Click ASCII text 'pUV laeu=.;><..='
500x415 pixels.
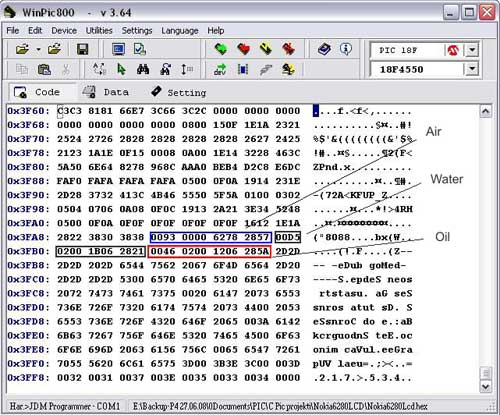point(362,364)
